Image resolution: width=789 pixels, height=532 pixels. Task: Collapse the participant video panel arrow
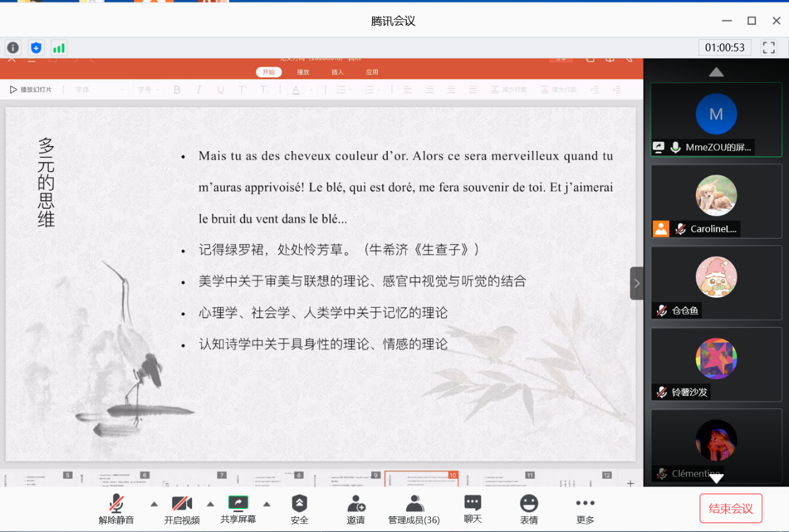click(x=637, y=283)
